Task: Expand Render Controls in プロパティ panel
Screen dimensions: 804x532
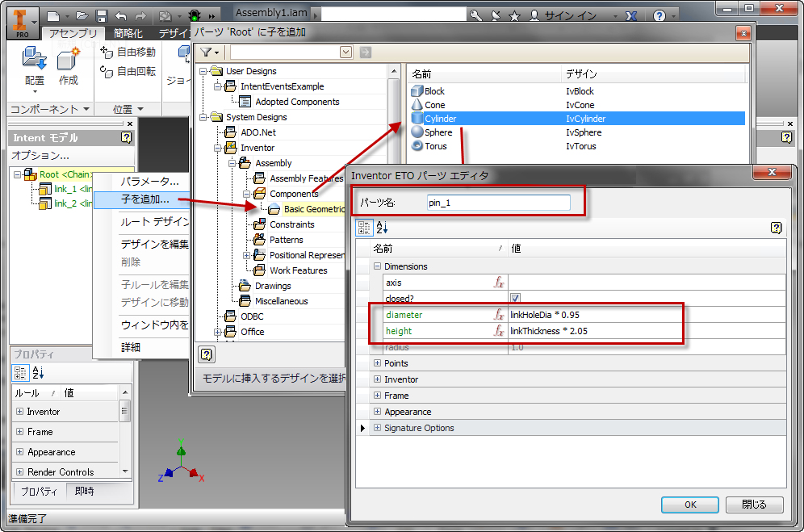Action: 19,471
